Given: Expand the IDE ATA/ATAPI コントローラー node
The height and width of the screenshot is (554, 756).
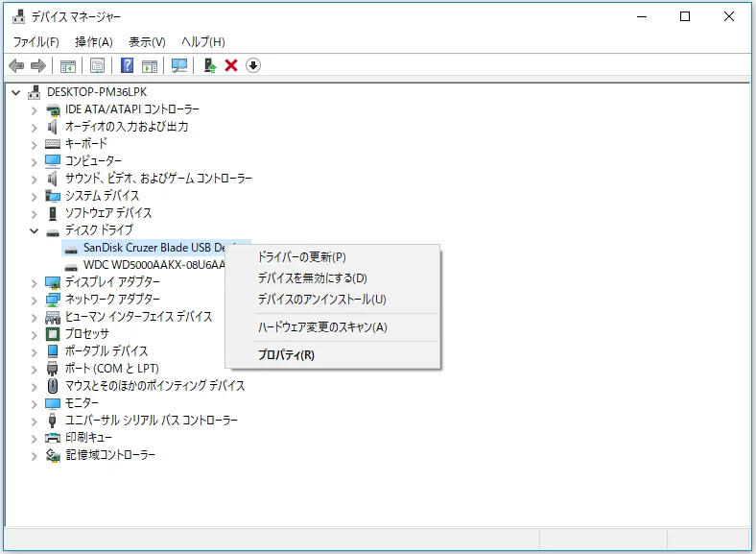Looking at the screenshot, I should (x=35, y=109).
